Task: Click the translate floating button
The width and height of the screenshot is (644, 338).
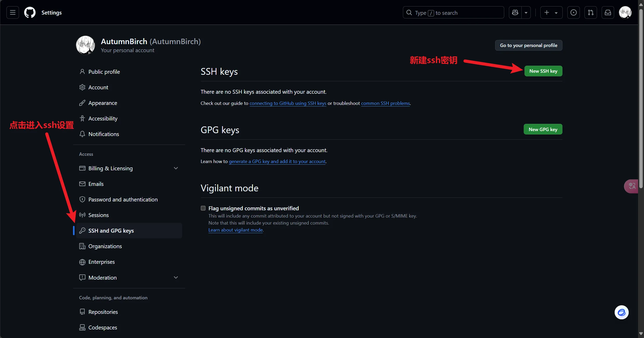Action: pos(632,186)
